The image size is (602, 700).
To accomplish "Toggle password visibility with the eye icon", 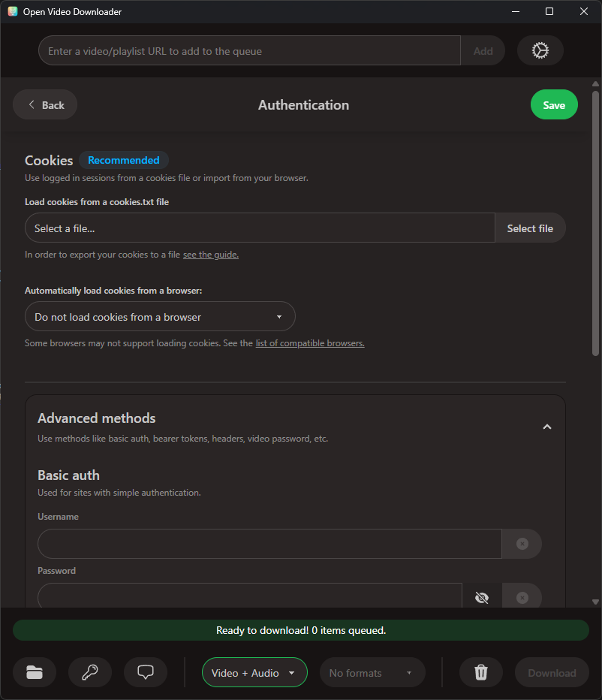I will pos(481,597).
